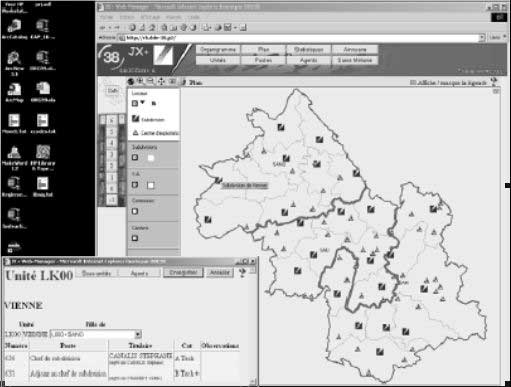Click the Titulaire column header
Image resolution: width=511 pixels, height=387 pixels.
tap(140, 346)
